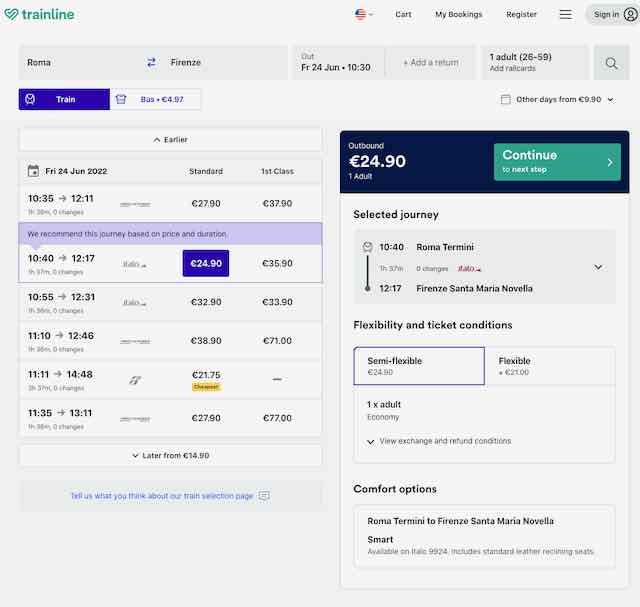Select €27.90 Standard for 11:35 train

click(206, 418)
